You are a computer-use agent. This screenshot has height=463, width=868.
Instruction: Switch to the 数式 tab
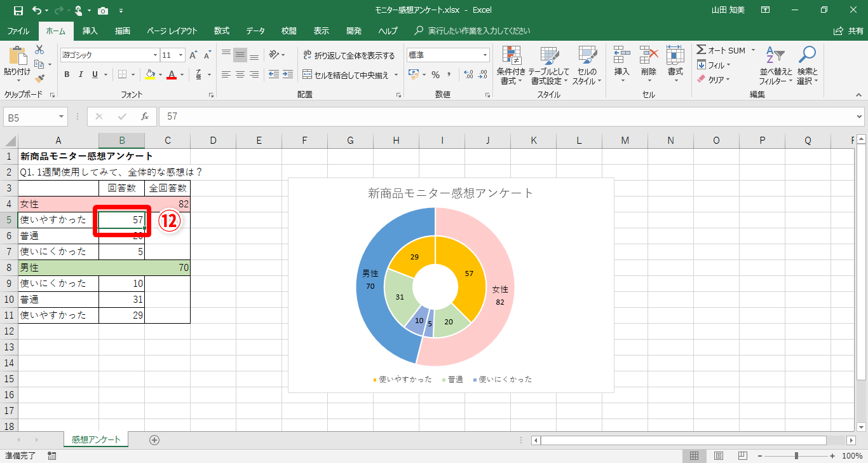point(222,31)
